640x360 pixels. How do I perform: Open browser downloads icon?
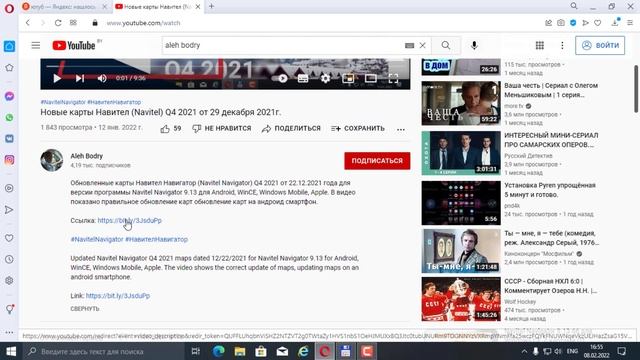point(615,22)
